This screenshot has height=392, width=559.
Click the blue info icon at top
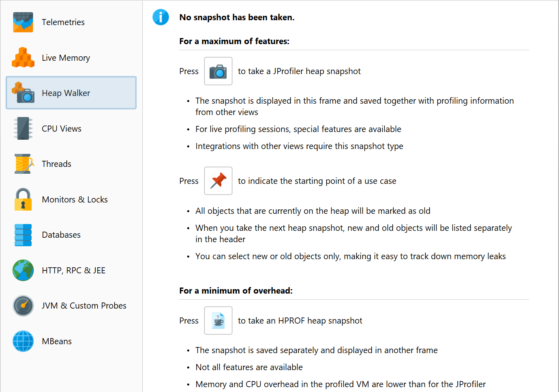[161, 17]
